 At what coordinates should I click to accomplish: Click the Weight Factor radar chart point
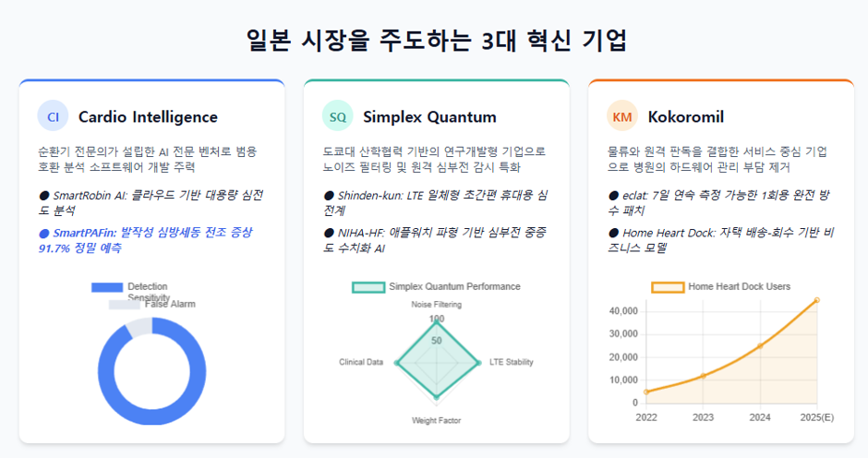pos(437,397)
